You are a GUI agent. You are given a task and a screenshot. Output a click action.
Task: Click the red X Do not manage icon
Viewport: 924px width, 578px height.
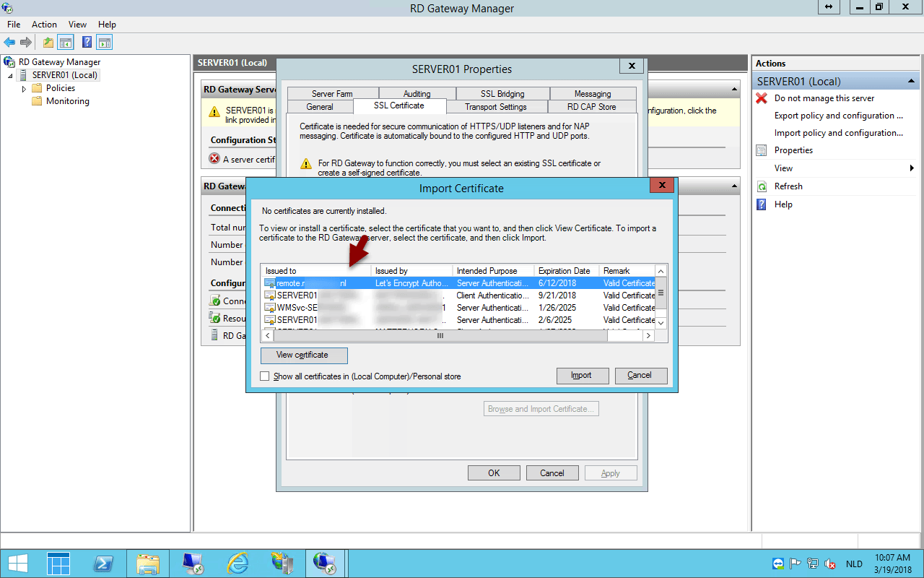click(x=762, y=98)
